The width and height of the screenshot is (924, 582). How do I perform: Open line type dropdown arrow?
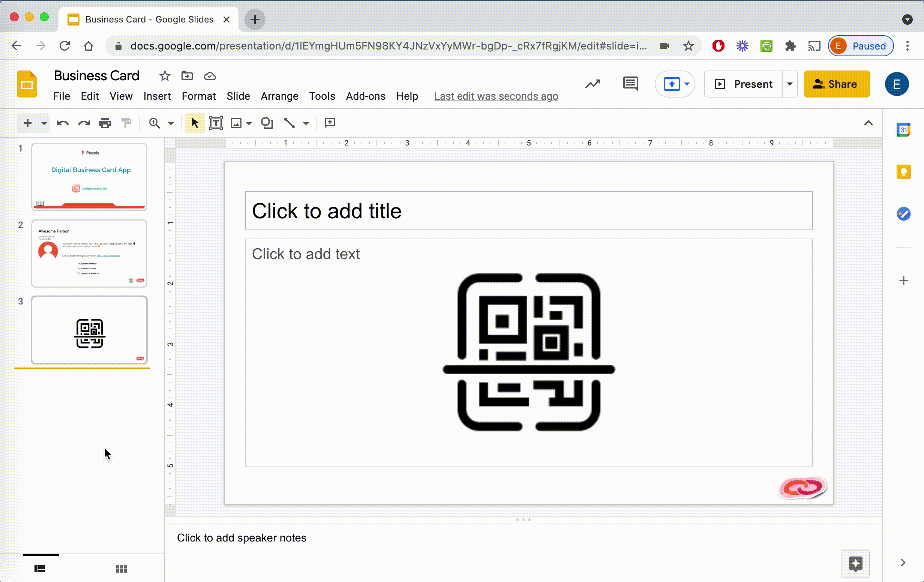coord(306,123)
